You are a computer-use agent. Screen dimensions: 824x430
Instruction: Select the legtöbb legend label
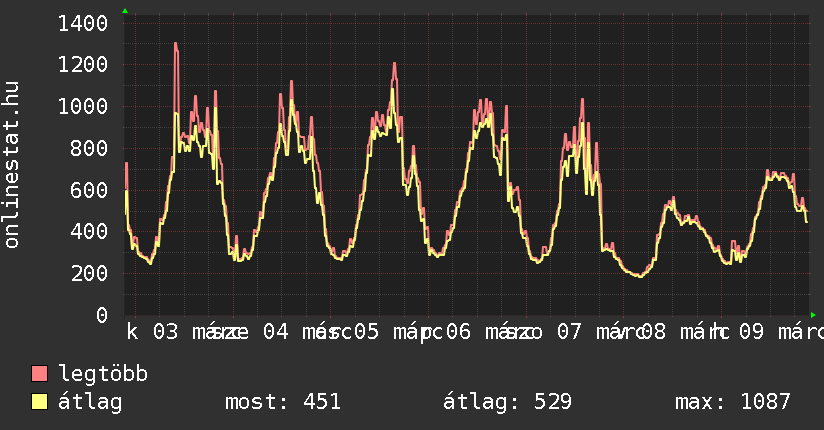pos(103,375)
